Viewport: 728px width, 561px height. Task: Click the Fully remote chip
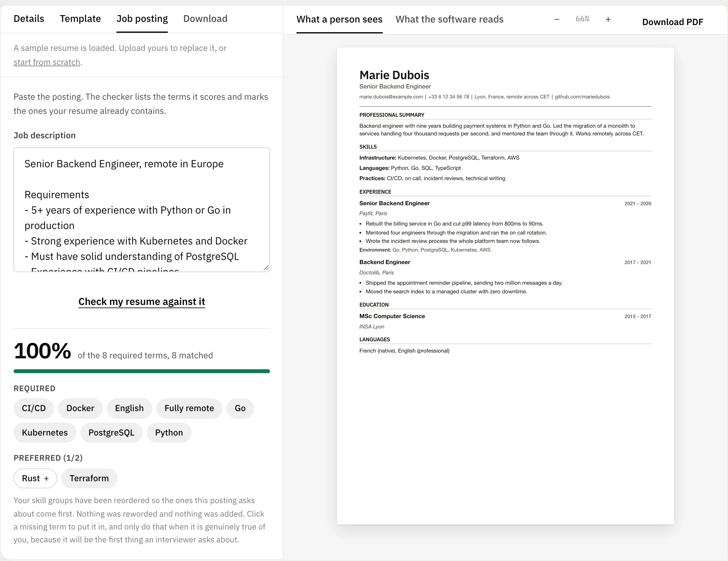pyautogui.click(x=189, y=408)
